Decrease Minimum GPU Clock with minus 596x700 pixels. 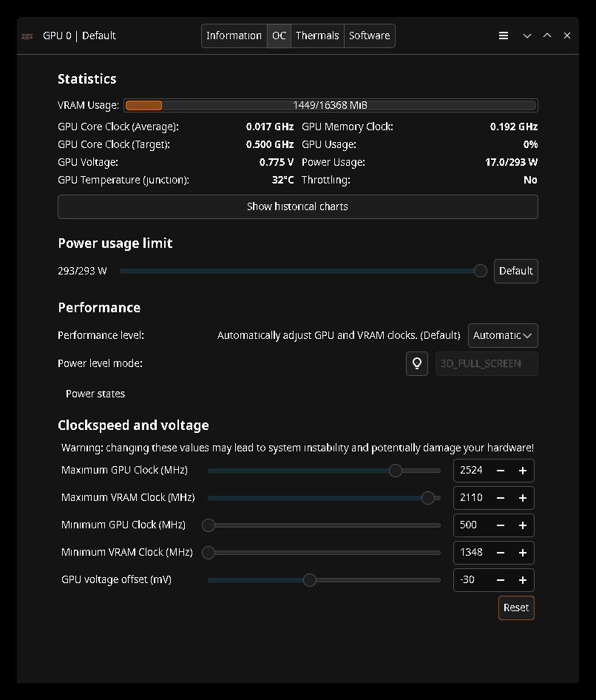[x=501, y=525]
